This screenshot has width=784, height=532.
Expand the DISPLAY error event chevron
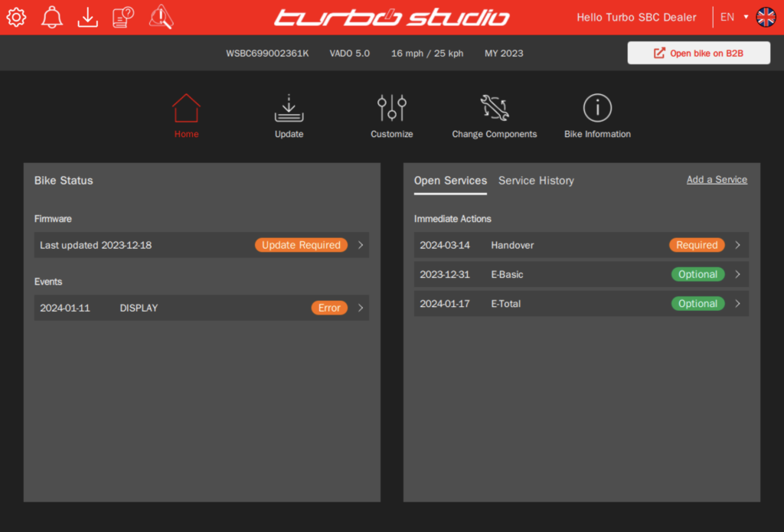[x=361, y=308]
